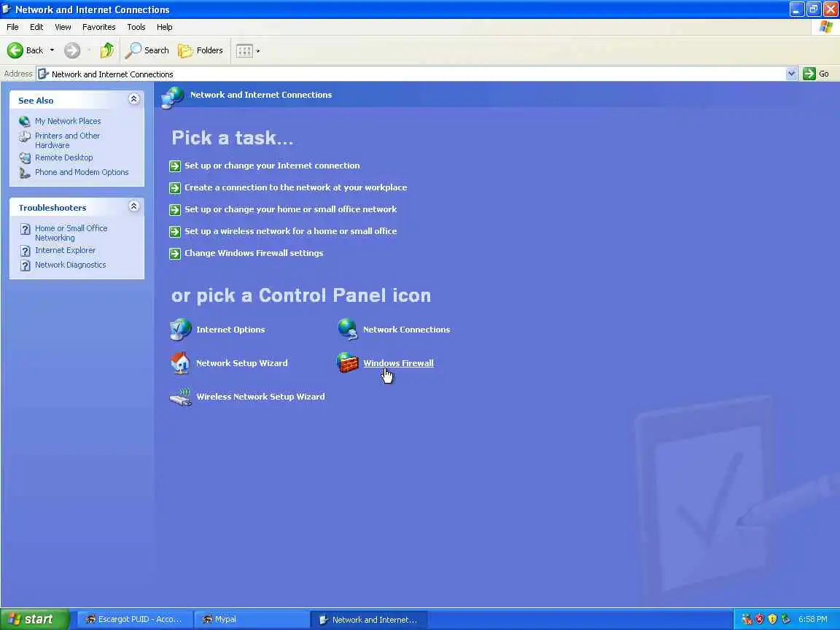Open the Network Setup Wizard icon

click(x=181, y=362)
